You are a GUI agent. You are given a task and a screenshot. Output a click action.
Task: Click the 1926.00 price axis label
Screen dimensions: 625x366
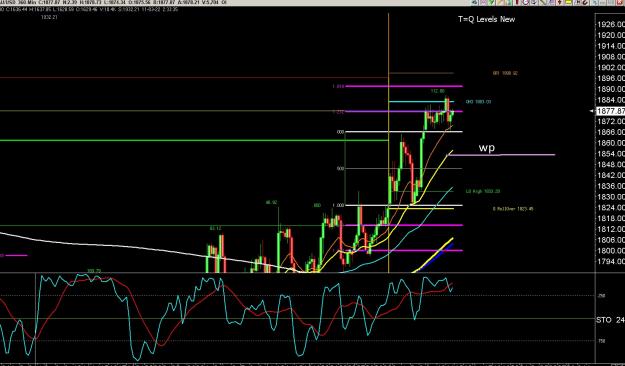pyautogui.click(x=611, y=24)
